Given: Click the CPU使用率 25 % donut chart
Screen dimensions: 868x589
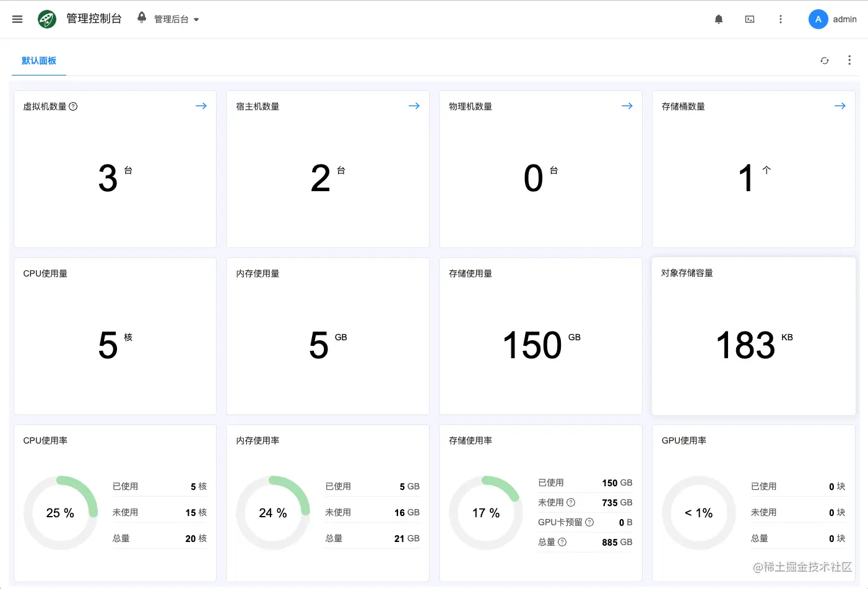Looking at the screenshot, I should (x=61, y=513).
